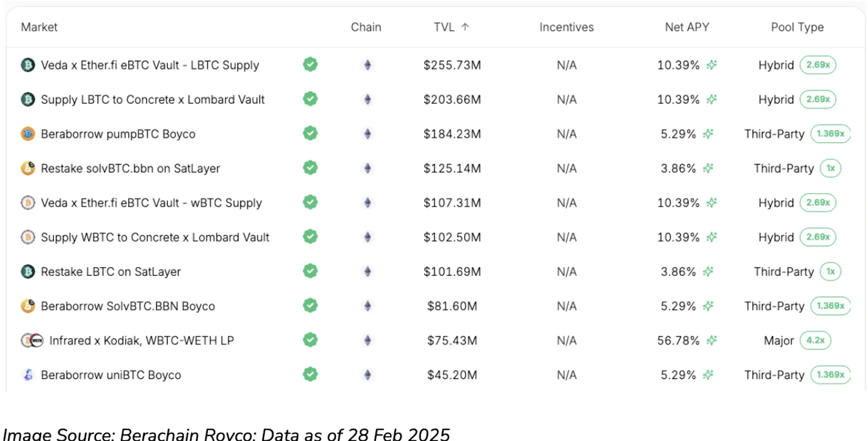This screenshot has height=441, width=868.
Task: Click the $125.14M TVL value
Action: point(452,168)
